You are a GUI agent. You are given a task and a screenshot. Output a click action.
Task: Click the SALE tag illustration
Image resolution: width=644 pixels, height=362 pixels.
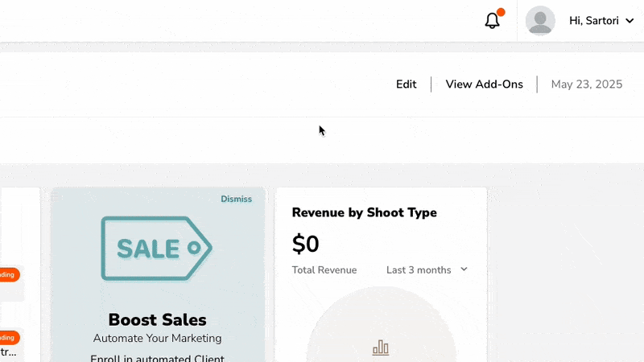tap(156, 249)
